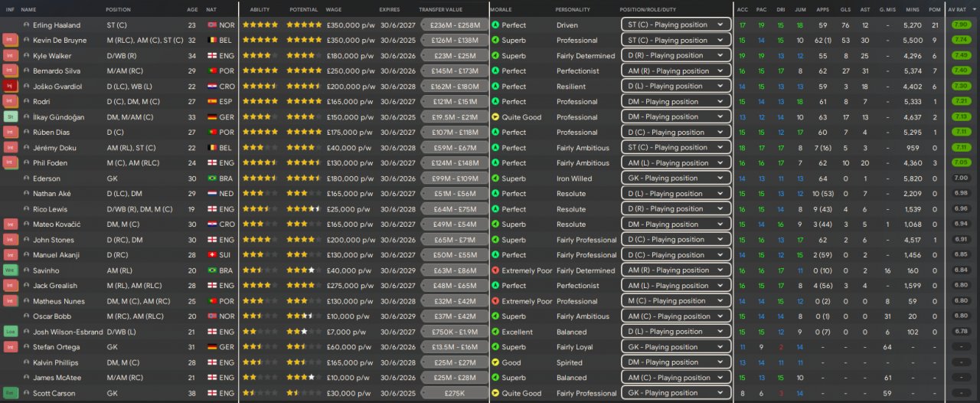
Task: Click Gündoğan's yellow Quite Good morale icon
Action: [495, 116]
